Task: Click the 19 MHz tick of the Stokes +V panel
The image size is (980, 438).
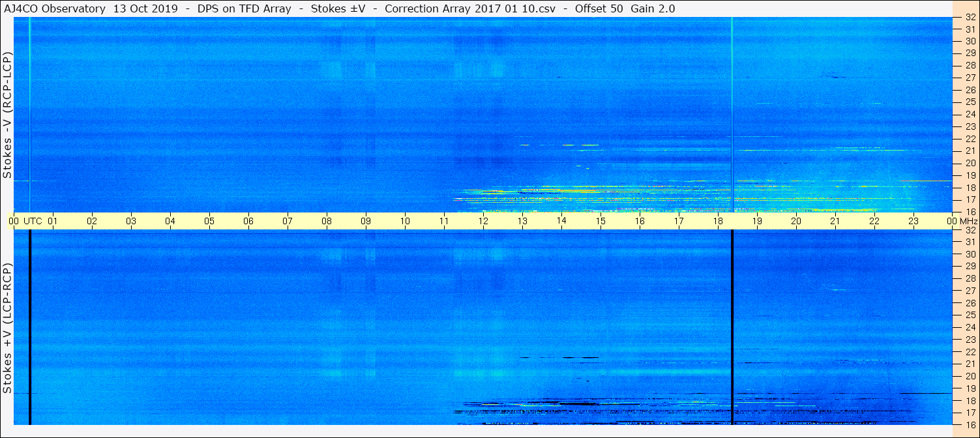Action: tap(970, 388)
